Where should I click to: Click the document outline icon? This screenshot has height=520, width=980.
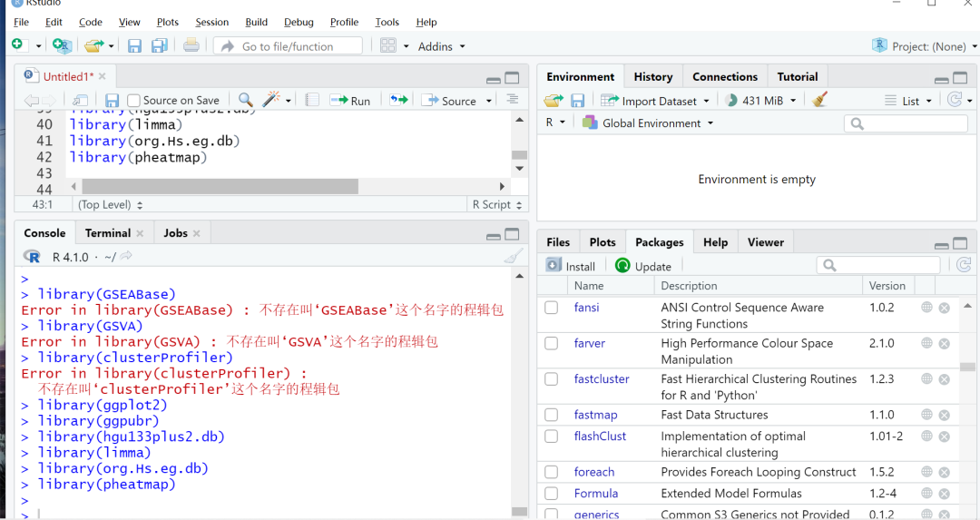click(513, 100)
